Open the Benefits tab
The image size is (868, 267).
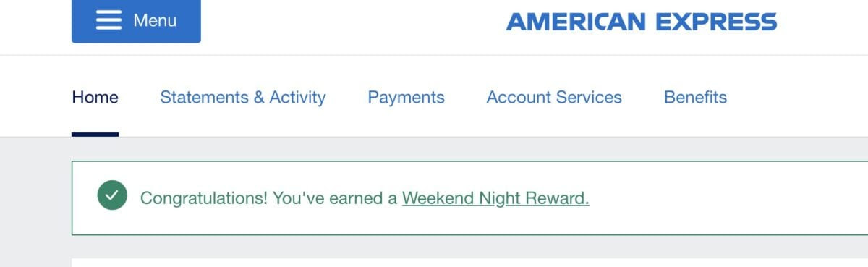pyautogui.click(x=695, y=97)
